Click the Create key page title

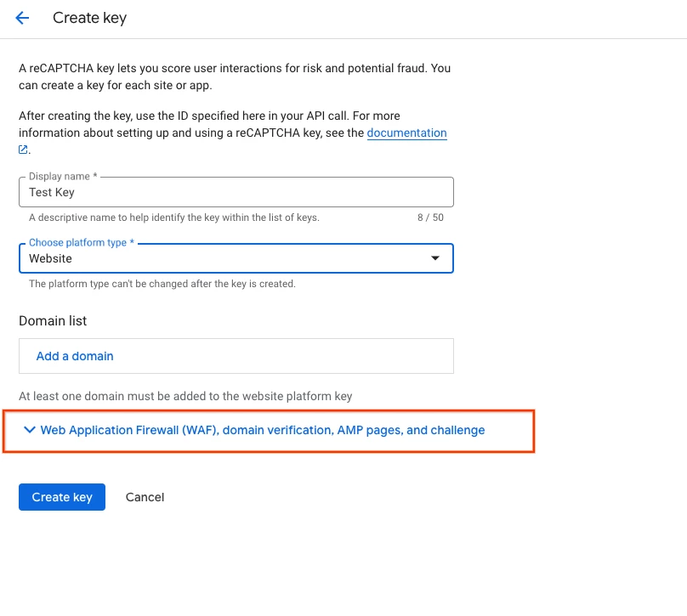(90, 18)
